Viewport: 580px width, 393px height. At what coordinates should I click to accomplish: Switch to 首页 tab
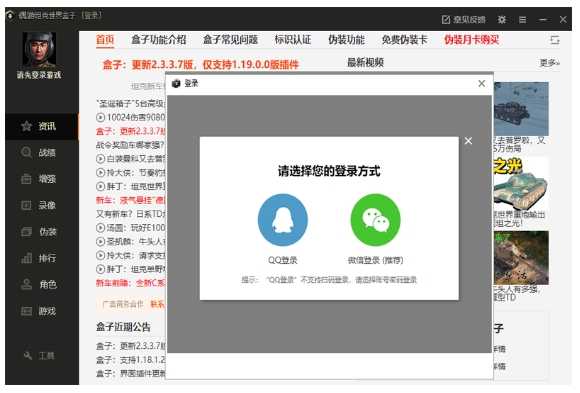tap(105, 40)
